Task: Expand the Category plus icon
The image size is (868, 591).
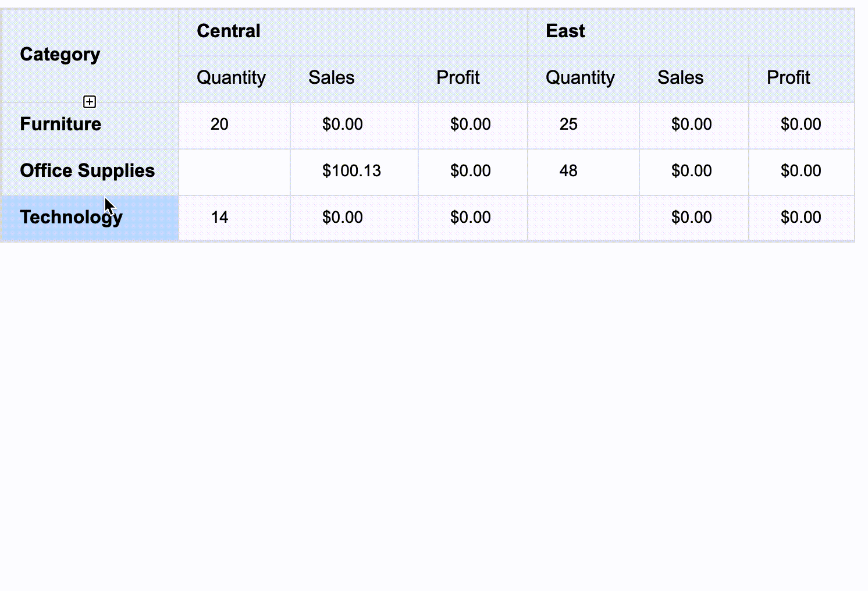Action: click(x=90, y=102)
